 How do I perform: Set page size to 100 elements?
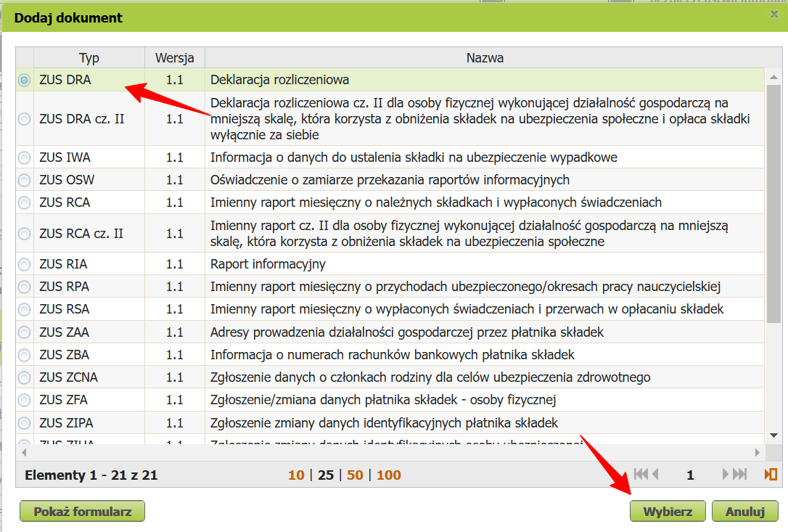389,475
